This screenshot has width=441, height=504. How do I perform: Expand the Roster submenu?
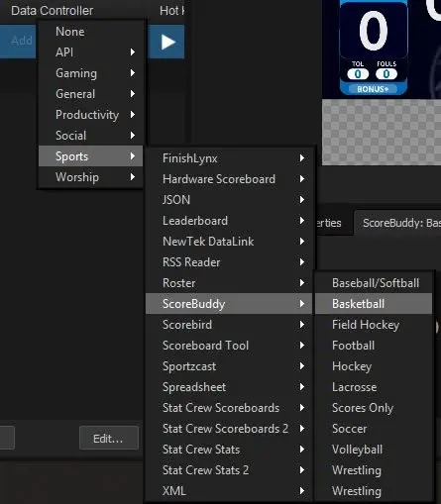[x=229, y=283]
